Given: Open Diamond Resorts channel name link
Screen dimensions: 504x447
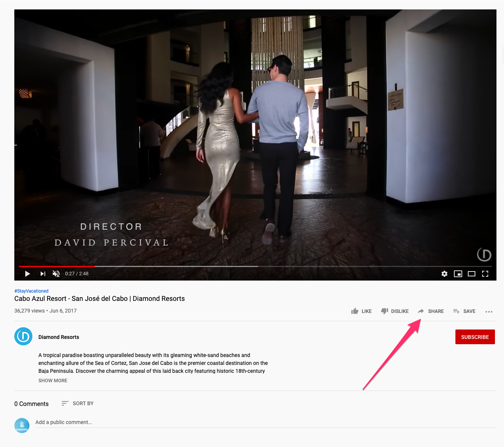Looking at the screenshot, I should (59, 337).
